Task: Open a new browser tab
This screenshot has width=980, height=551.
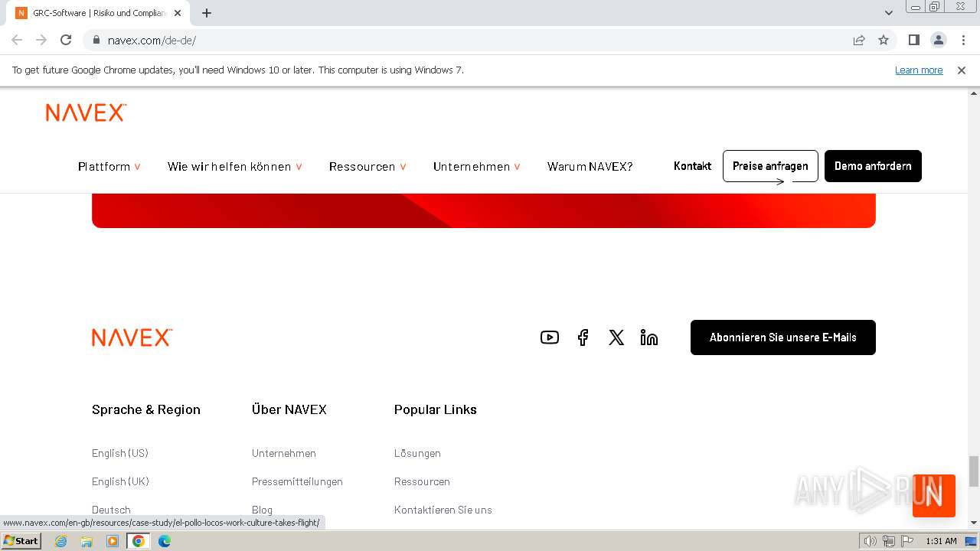Action: (206, 13)
